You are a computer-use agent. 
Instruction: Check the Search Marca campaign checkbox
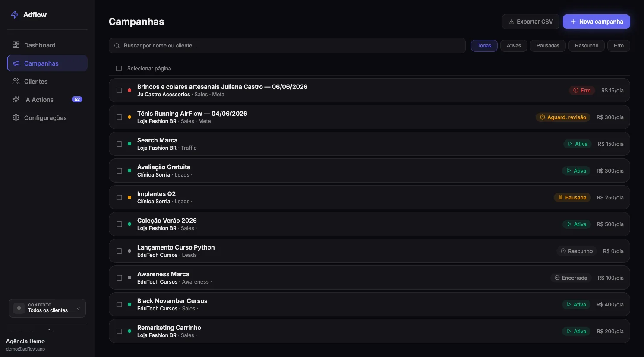(120, 144)
